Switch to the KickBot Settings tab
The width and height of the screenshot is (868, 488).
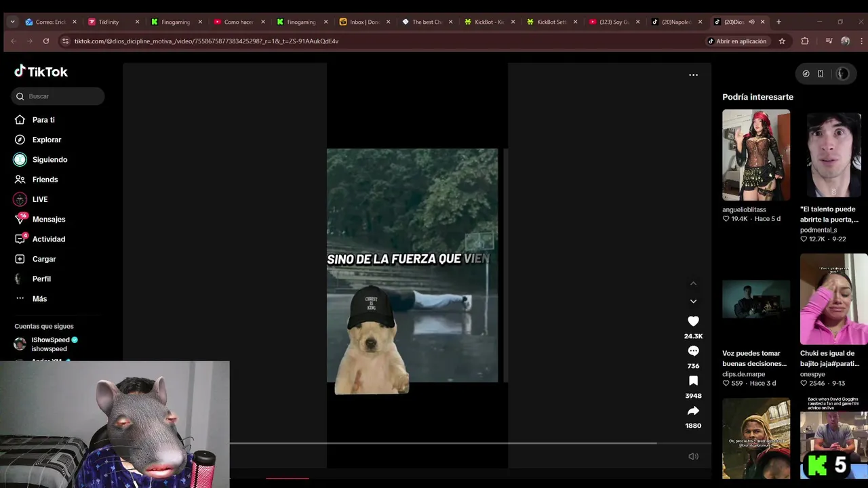point(552,22)
